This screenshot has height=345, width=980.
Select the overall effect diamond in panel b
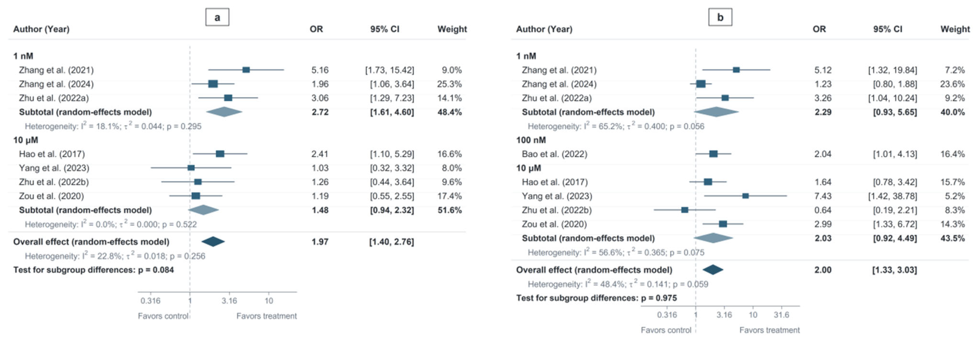[x=712, y=270]
